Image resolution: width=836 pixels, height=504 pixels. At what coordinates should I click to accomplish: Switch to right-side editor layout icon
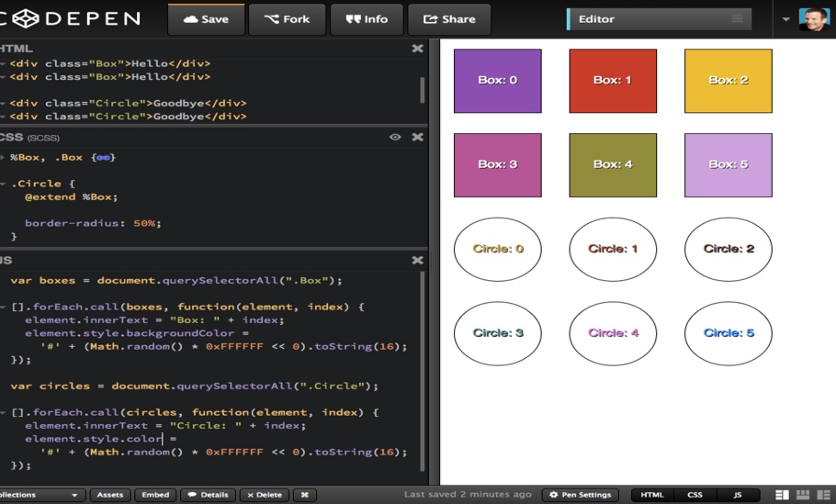(x=824, y=495)
